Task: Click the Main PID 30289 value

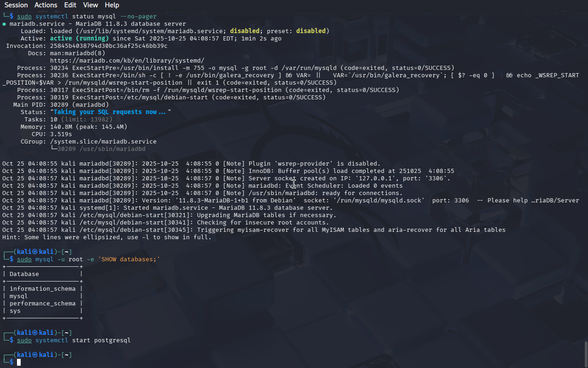Action: coord(59,105)
